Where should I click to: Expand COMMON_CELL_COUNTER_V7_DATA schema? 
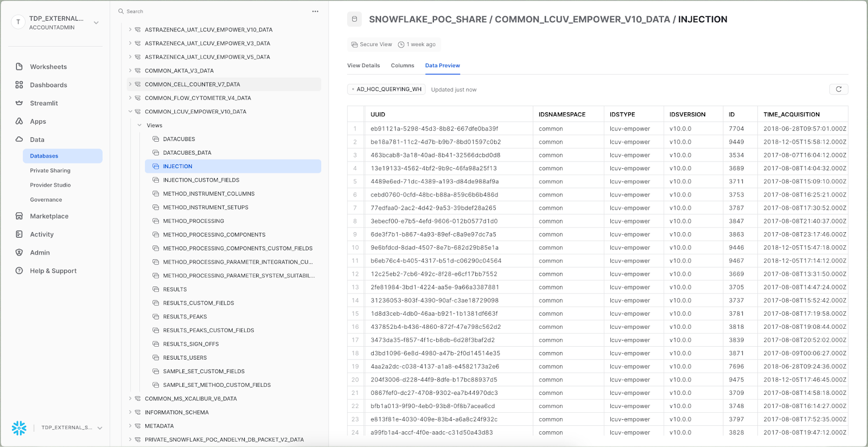[x=130, y=84]
